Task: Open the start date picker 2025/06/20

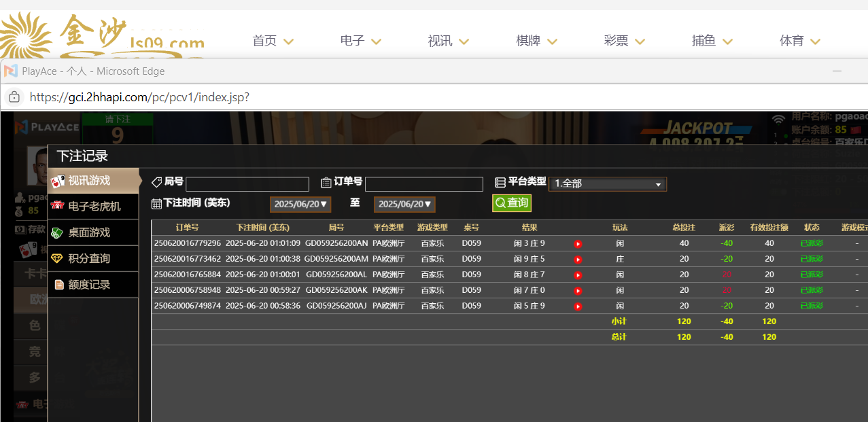Action: (x=300, y=205)
